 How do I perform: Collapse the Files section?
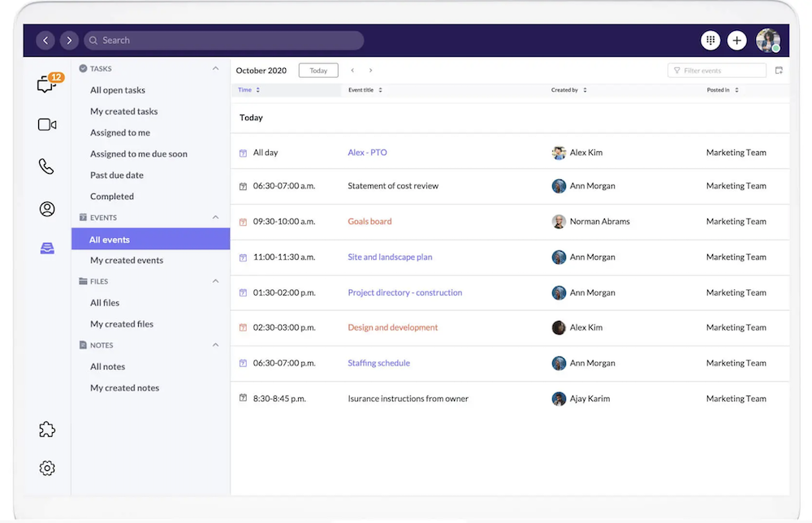[215, 281]
